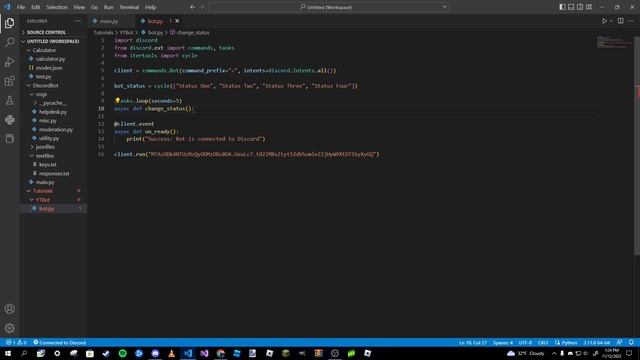640x360 pixels.
Task: Click the Windows Start button
Action: pos(8,353)
